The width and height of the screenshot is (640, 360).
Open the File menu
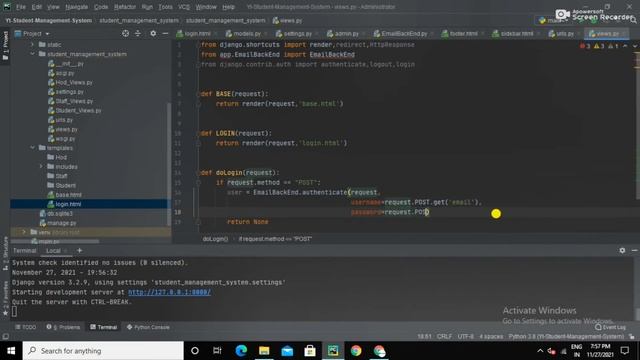pos(21,7)
